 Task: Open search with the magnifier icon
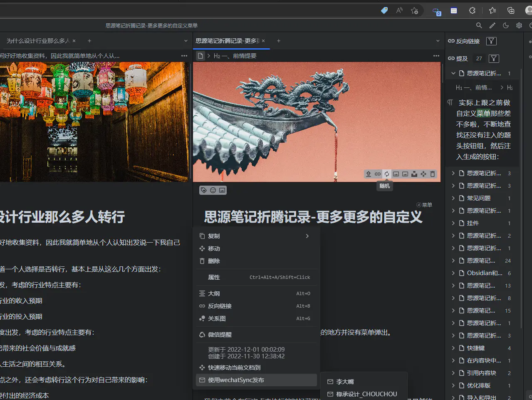[x=479, y=25]
